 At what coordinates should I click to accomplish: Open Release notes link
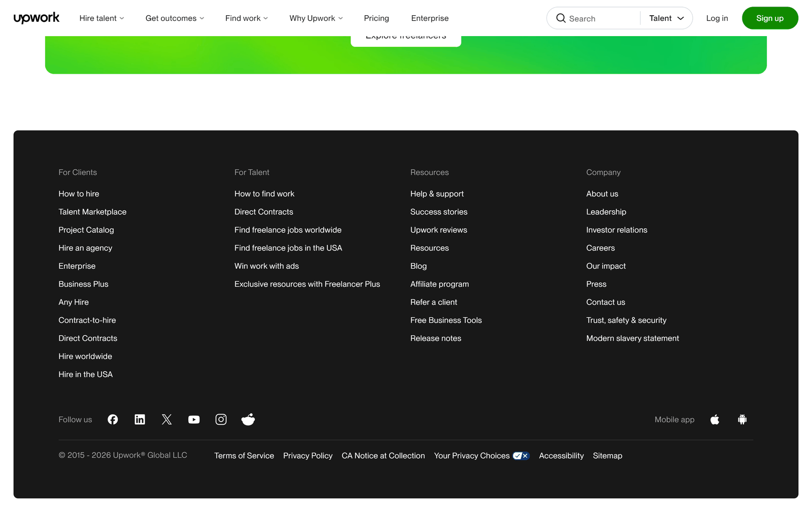pos(436,338)
